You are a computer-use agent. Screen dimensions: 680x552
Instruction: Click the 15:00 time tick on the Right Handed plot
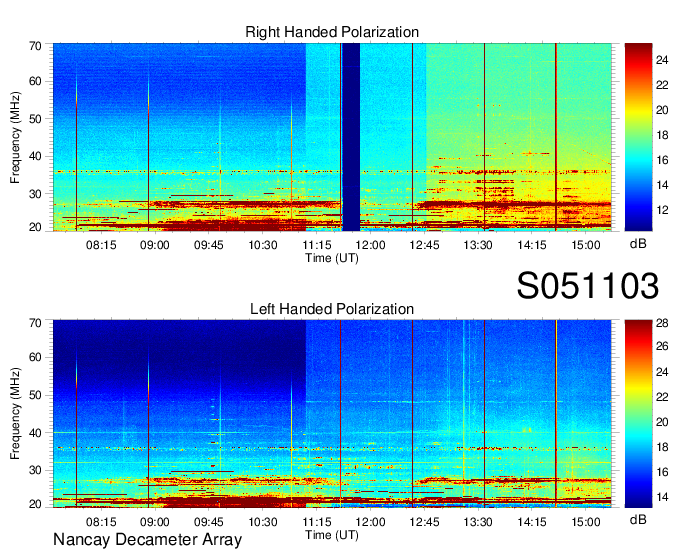coord(586,245)
